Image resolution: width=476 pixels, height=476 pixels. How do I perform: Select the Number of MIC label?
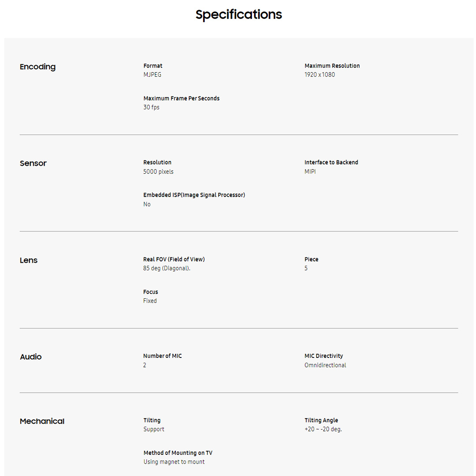162,356
